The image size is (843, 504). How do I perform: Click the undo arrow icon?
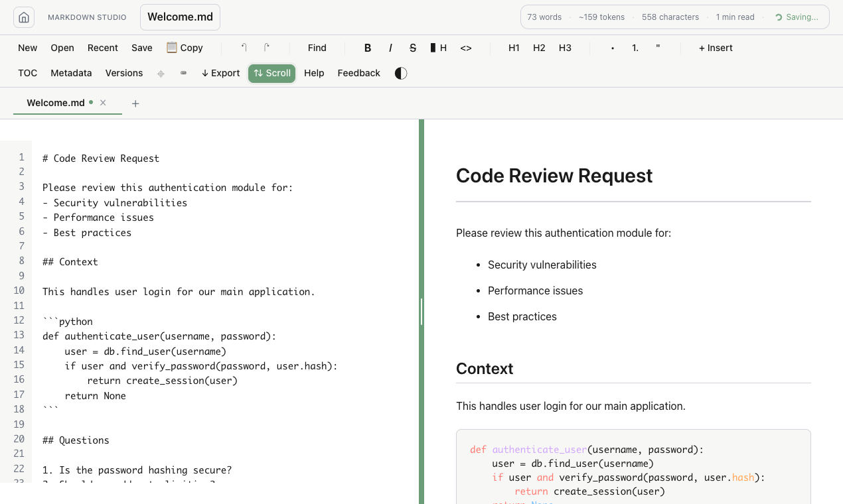(x=245, y=47)
